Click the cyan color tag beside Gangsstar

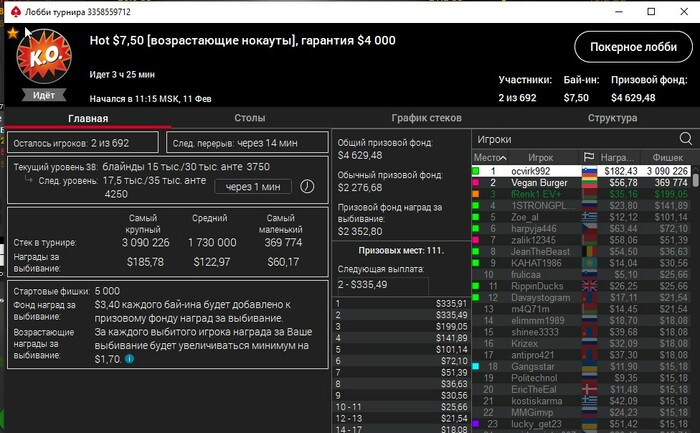(476, 366)
